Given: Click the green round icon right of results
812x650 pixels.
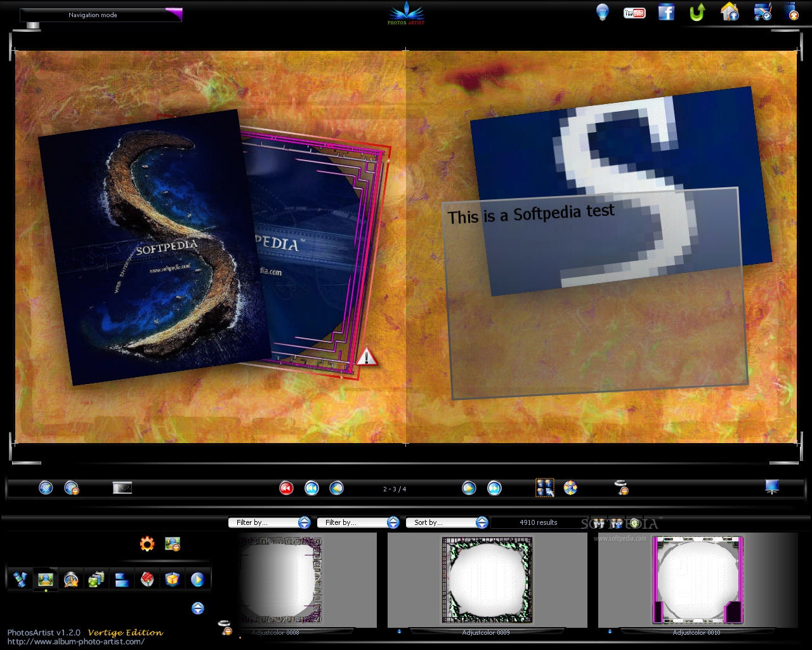Looking at the screenshot, I should tap(634, 523).
